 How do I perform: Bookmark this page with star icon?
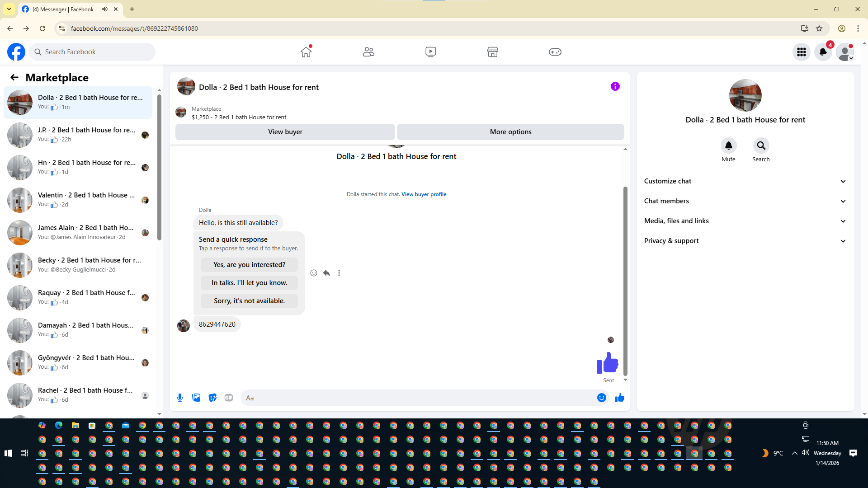tap(819, 28)
